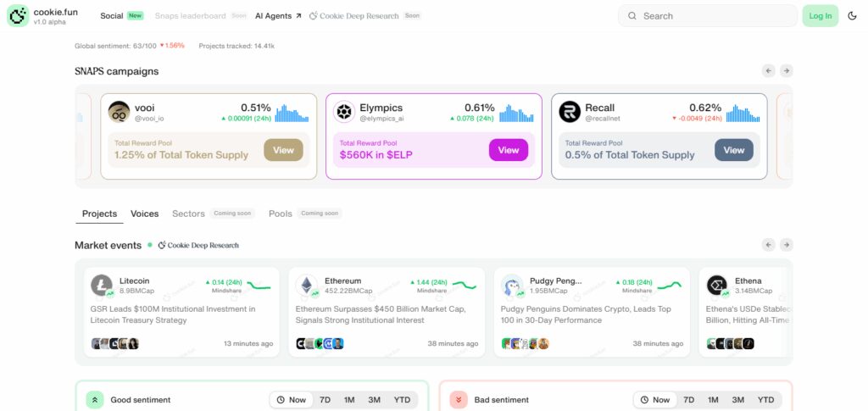Click the Pudgy Penguins icon
The width and height of the screenshot is (868, 411).
click(x=512, y=286)
